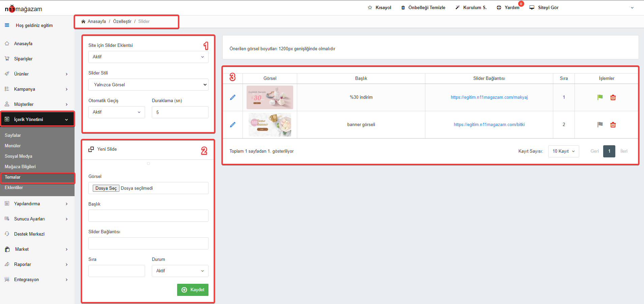Delete the banner görseli slide

613,125
